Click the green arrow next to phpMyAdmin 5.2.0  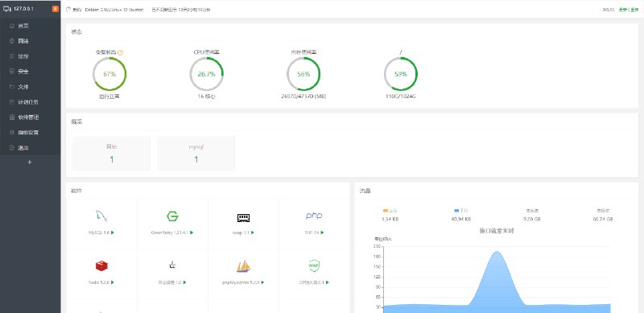tap(262, 282)
